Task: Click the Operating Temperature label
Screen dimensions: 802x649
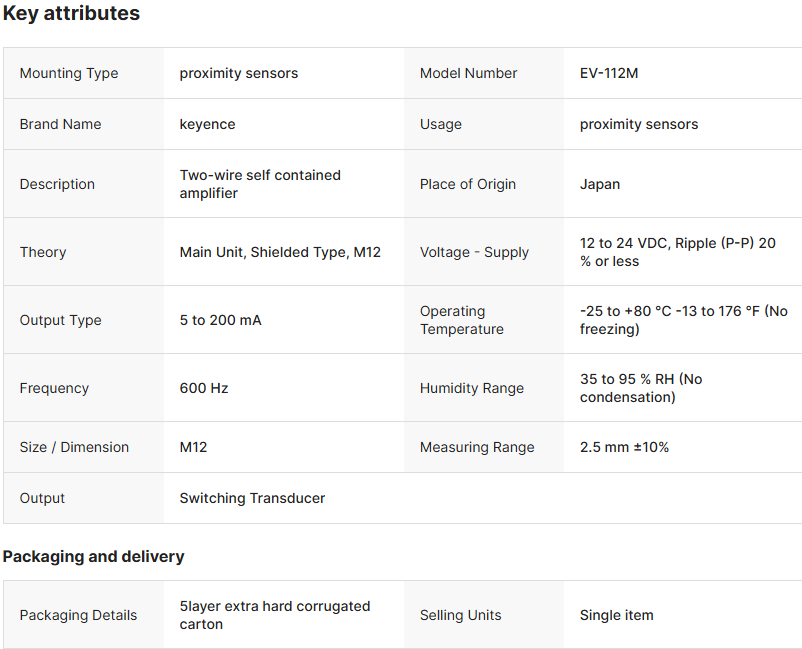Action: coord(461,320)
